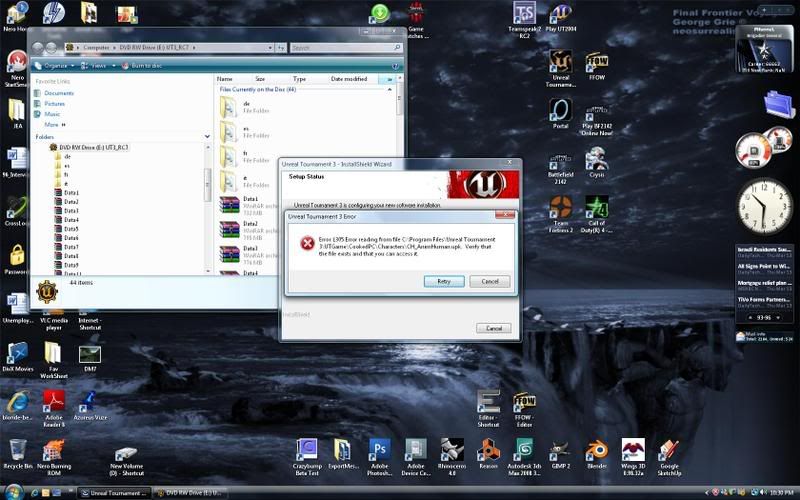Click the Explorer help icon

(395, 66)
